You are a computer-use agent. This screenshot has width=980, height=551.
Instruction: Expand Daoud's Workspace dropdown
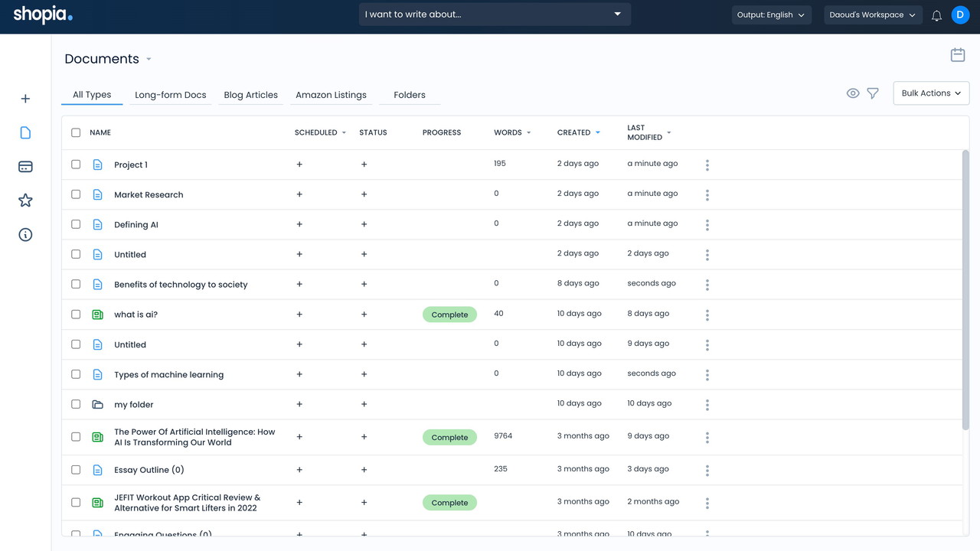(x=872, y=15)
